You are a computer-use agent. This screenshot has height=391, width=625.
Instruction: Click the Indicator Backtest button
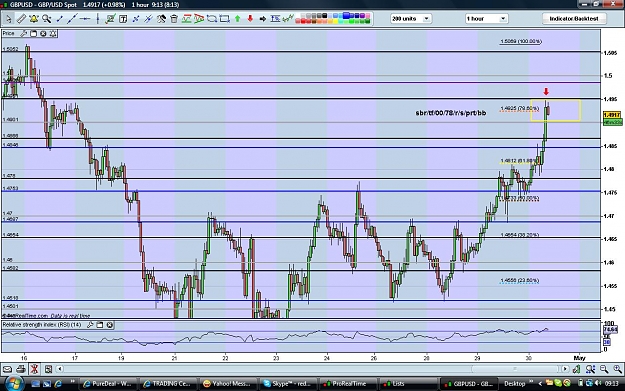[574, 19]
